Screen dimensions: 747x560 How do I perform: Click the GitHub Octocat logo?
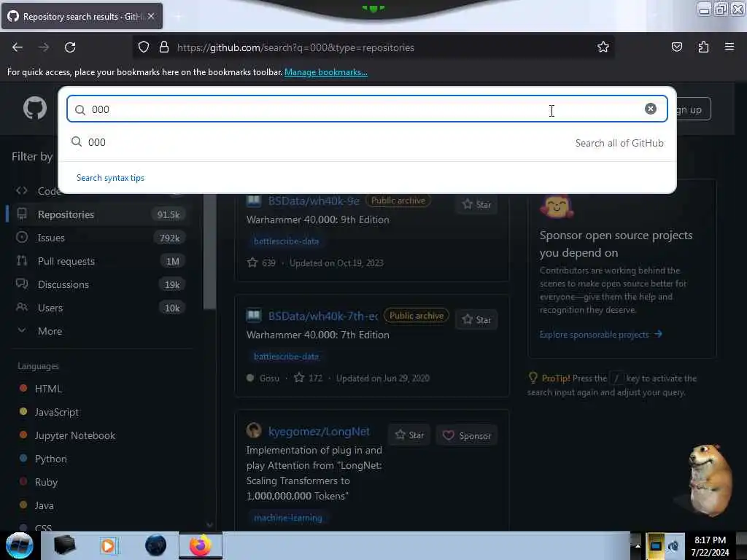35,108
